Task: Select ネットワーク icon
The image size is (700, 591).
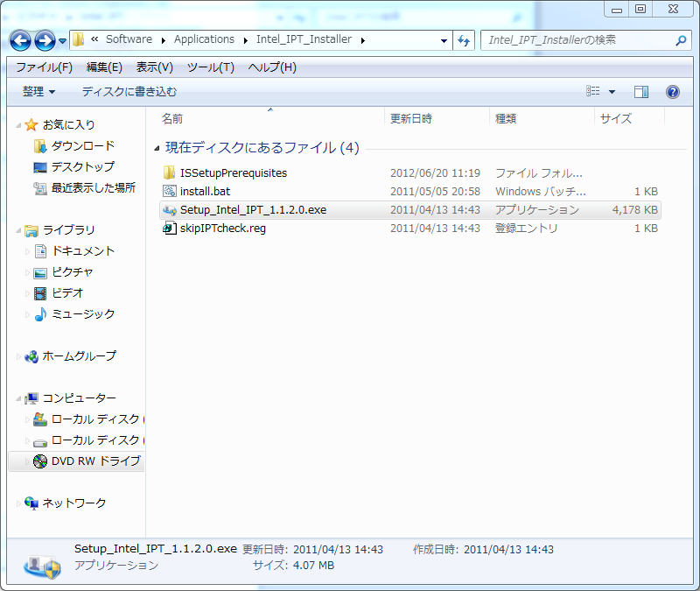Action: pos(31,503)
